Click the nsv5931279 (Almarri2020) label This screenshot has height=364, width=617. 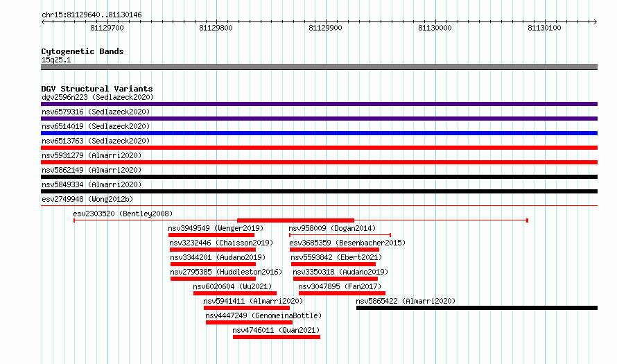92,155
